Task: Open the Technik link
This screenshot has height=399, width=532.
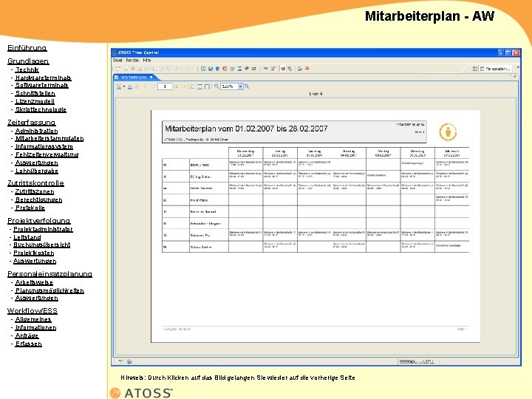Action: coord(27,69)
